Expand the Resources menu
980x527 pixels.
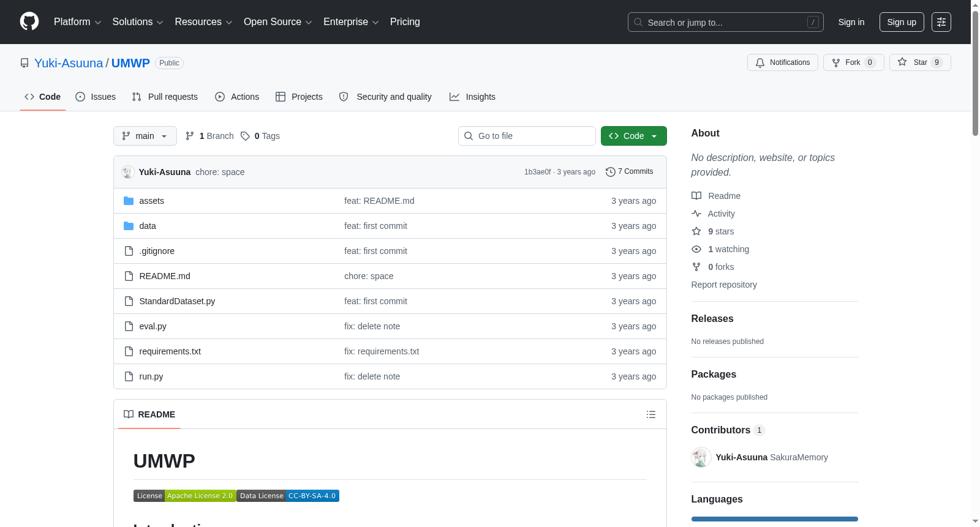coord(204,22)
